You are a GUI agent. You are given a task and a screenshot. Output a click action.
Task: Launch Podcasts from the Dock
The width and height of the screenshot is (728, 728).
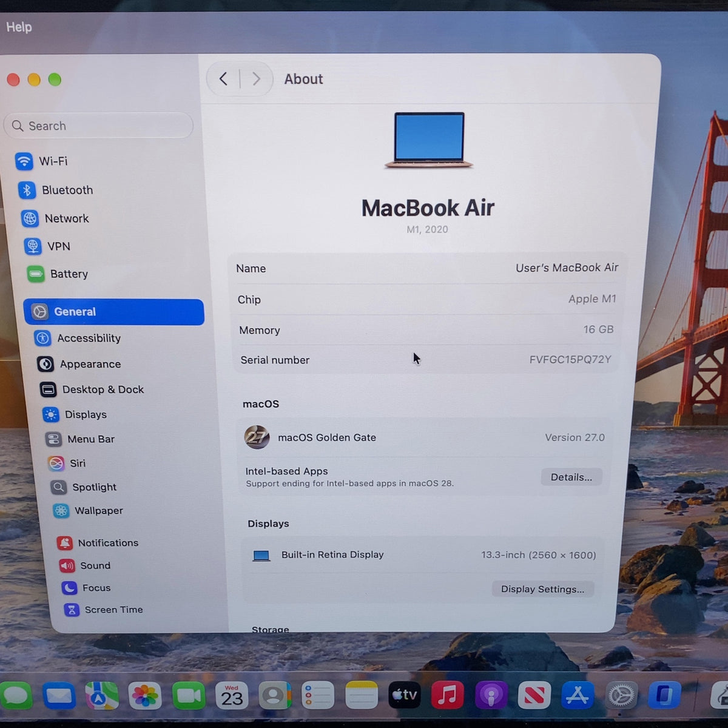tap(491, 696)
